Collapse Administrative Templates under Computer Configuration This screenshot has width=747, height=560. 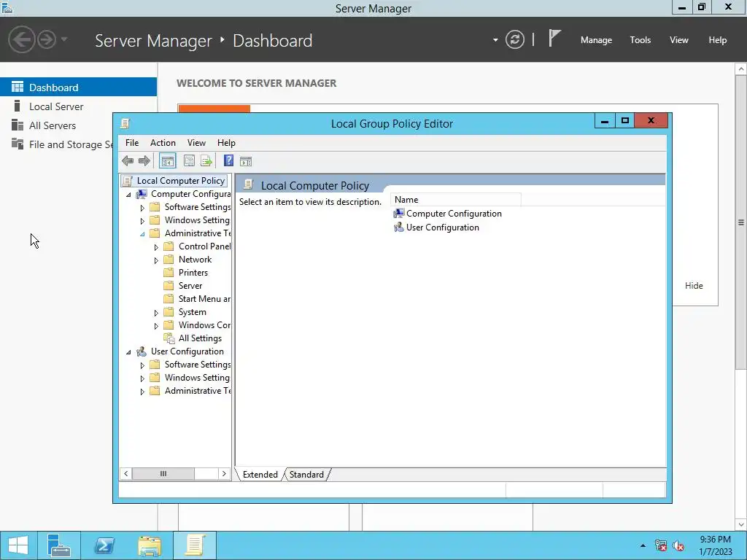pyautogui.click(x=142, y=234)
